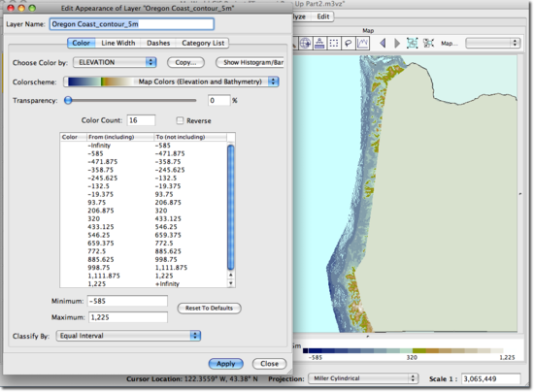Click the Transparency percent input field

pyautogui.click(x=219, y=100)
